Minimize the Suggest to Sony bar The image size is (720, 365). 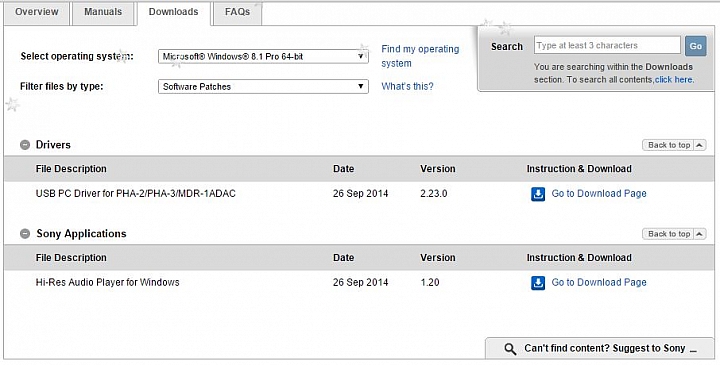pos(693,350)
